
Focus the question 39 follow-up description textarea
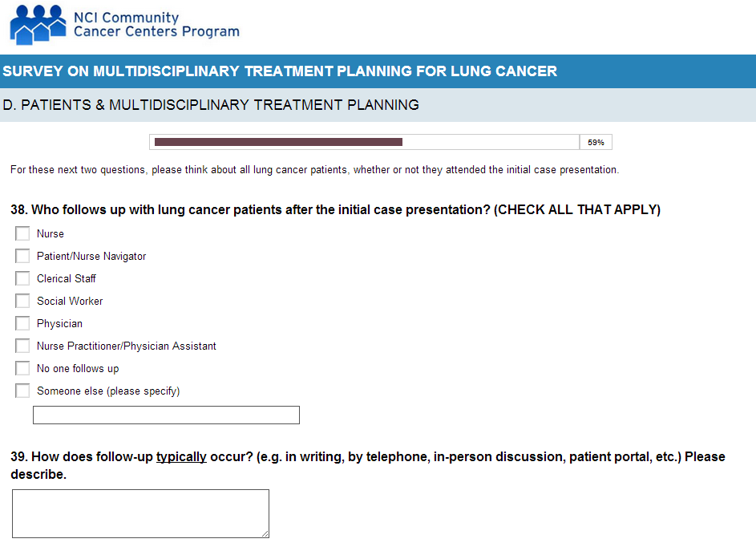(140, 513)
